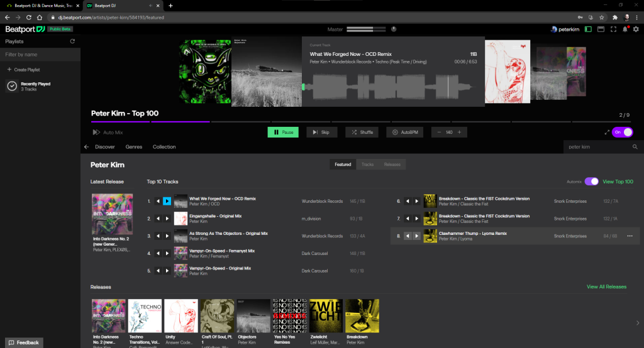Open the View All Releases link
Image resolution: width=644 pixels, height=348 pixels.
(x=606, y=287)
